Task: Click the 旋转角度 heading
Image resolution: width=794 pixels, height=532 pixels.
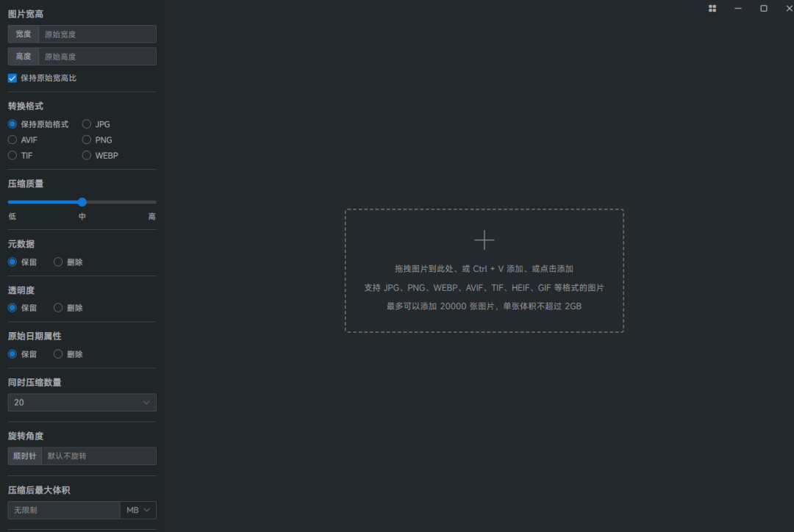Action: click(25, 436)
